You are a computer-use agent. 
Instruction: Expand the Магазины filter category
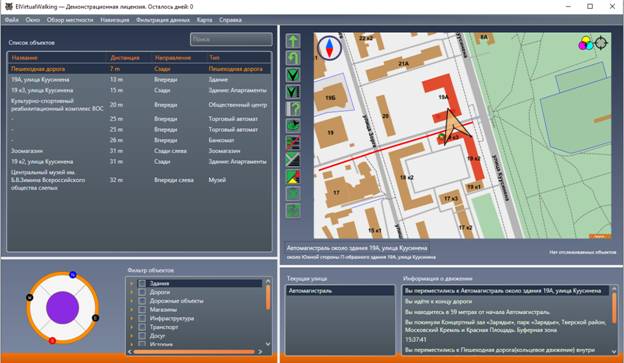pos(131,310)
